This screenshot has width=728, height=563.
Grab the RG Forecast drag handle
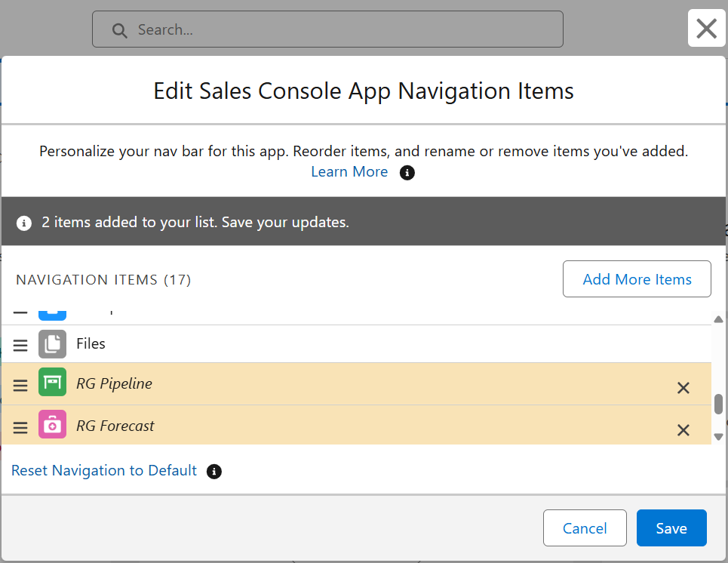(20, 428)
